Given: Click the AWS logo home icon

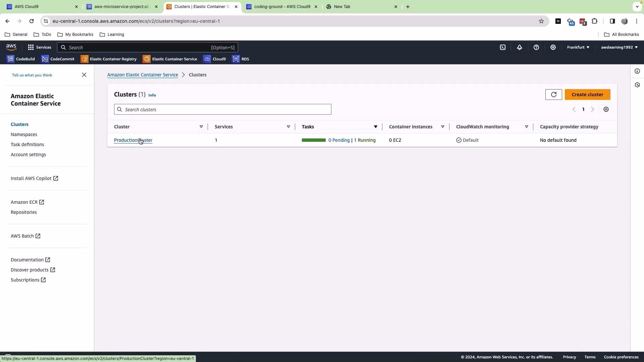Looking at the screenshot, I should click(x=11, y=47).
